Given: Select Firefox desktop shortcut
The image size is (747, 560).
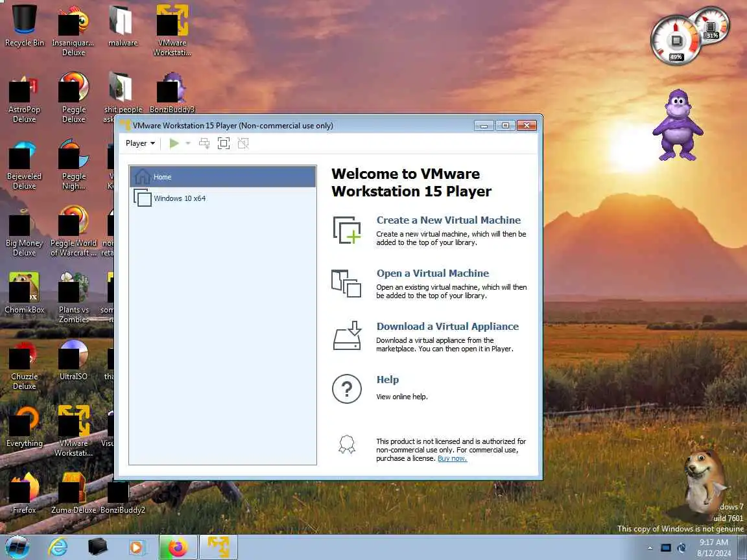Looking at the screenshot, I should click(x=24, y=493).
